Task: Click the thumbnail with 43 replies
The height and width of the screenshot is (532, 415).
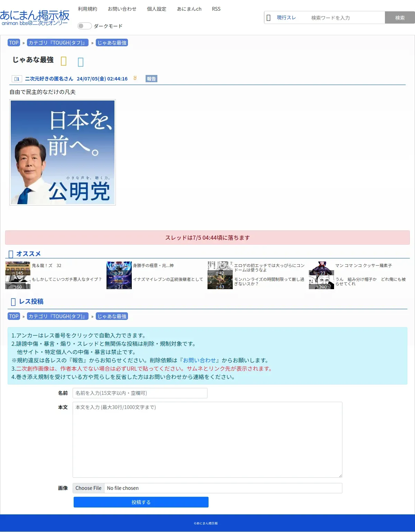Action: 220,282
